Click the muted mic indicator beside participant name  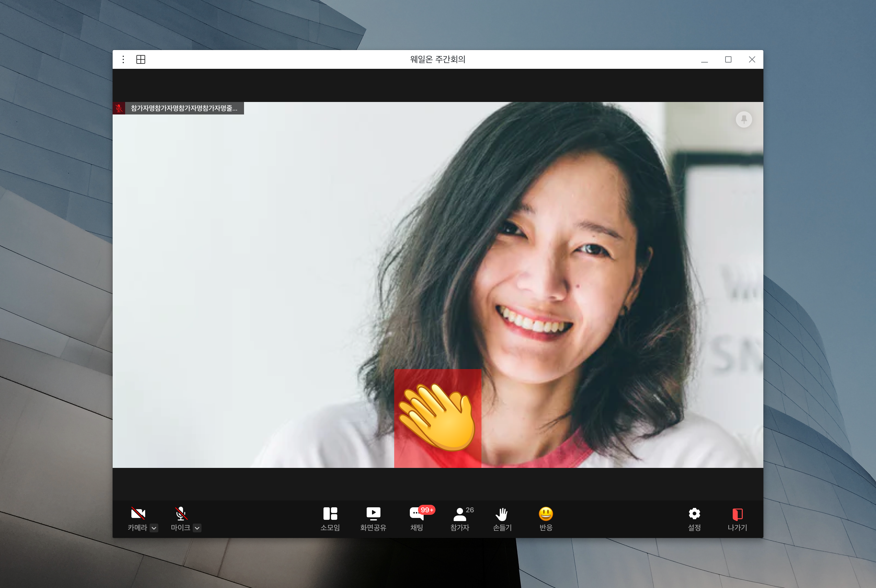[119, 109]
